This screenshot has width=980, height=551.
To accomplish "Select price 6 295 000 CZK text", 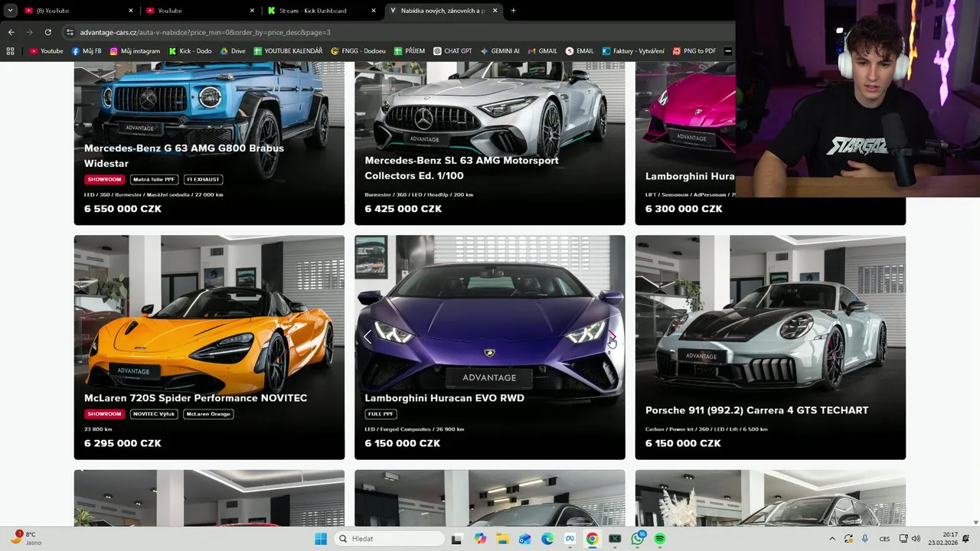I will pyautogui.click(x=122, y=443).
